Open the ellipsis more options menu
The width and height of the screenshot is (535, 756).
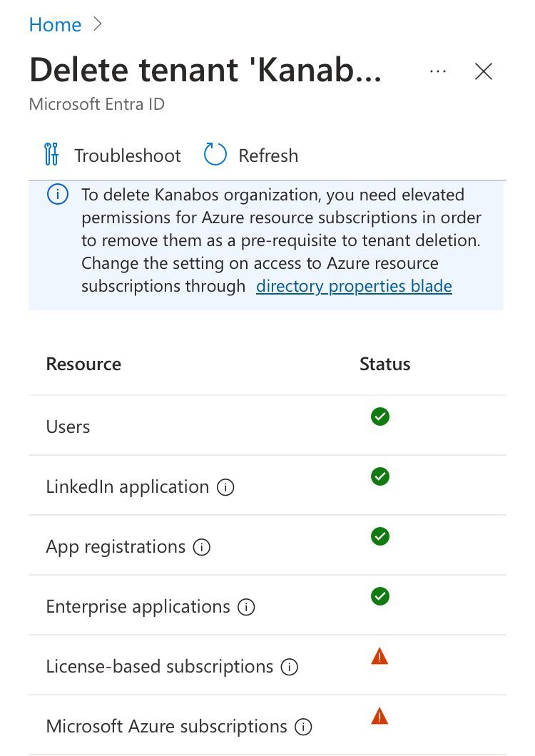click(437, 71)
